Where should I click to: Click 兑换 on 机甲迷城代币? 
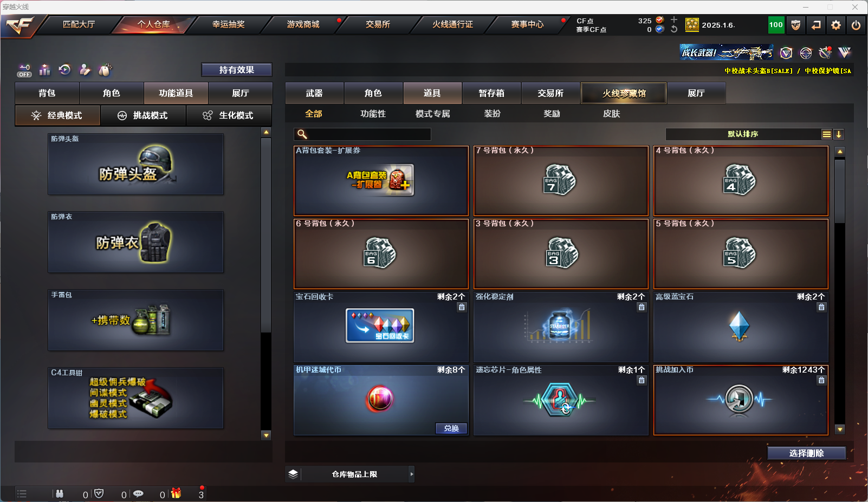click(x=451, y=428)
